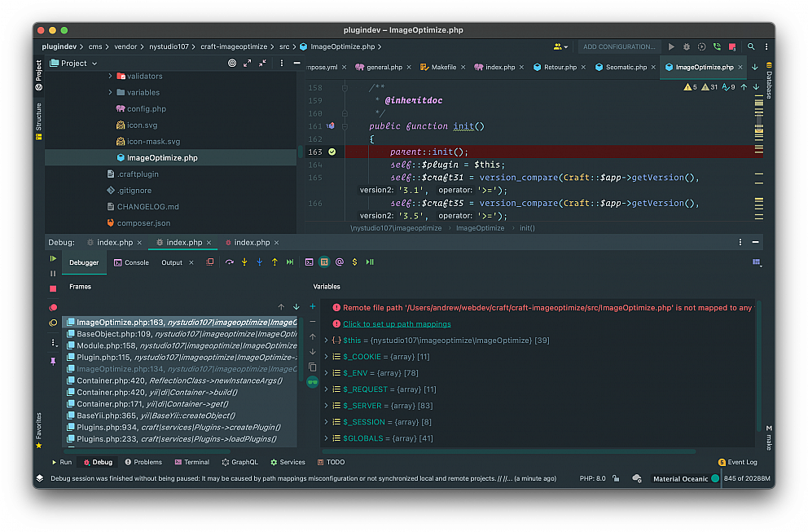Run the configuration with the play icon
The image size is (808, 532).
(671, 46)
